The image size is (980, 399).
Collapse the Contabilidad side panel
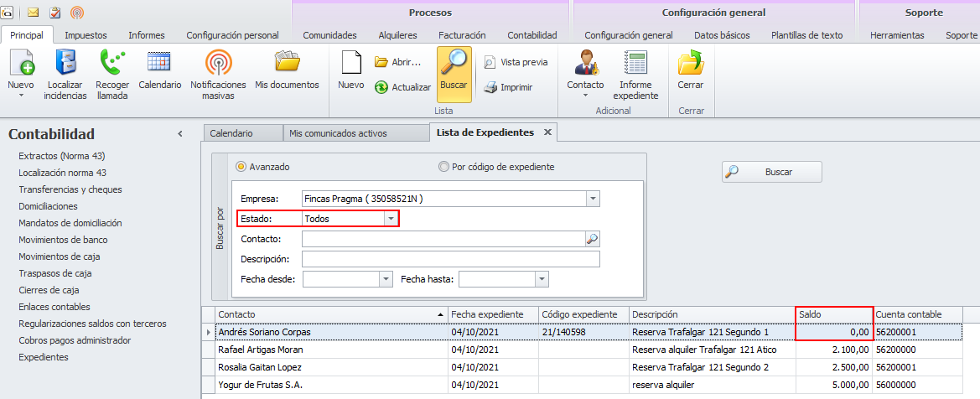[x=179, y=134]
